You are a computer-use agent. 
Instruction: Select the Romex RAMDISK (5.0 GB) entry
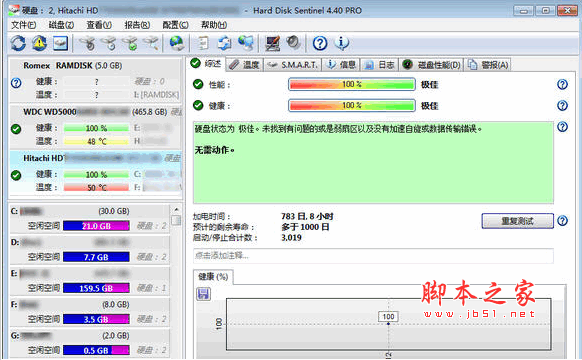[x=95, y=80]
